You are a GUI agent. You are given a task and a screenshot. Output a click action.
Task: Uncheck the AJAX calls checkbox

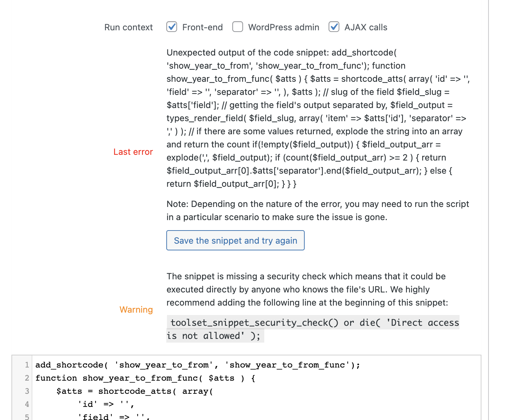[334, 27]
